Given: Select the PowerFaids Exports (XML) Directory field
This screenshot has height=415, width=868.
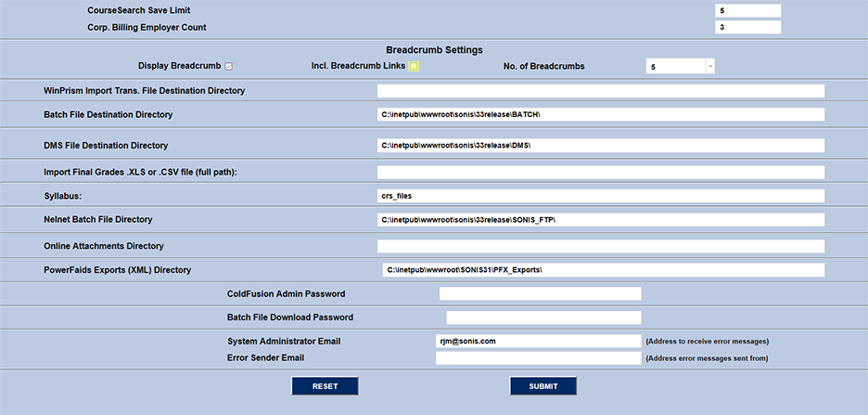Looking at the screenshot, I should pyautogui.click(x=603, y=270).
